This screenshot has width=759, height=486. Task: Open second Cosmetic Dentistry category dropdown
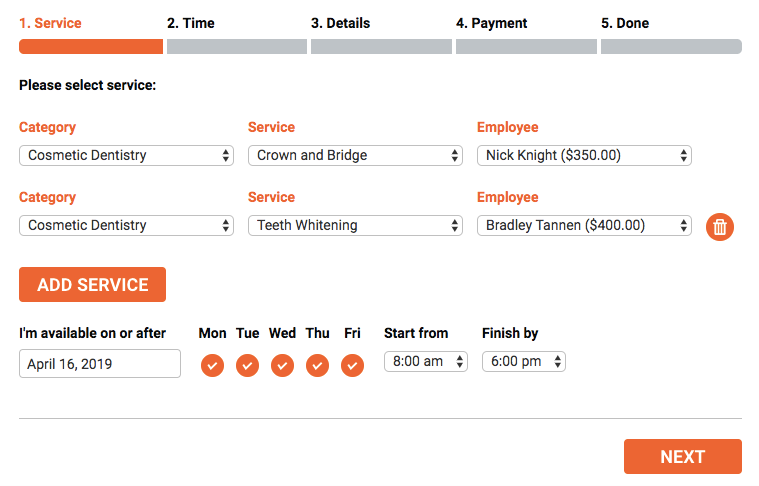[126, 226]
